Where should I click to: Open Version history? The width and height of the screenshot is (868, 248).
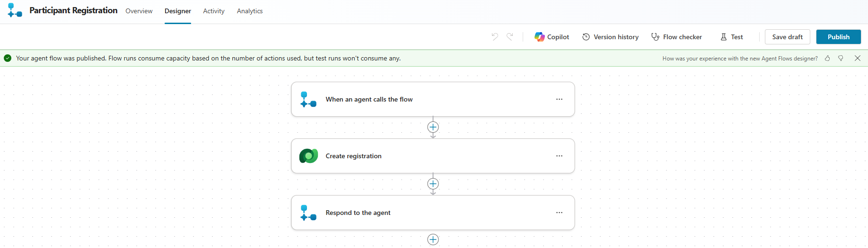(x=610, y=37)
